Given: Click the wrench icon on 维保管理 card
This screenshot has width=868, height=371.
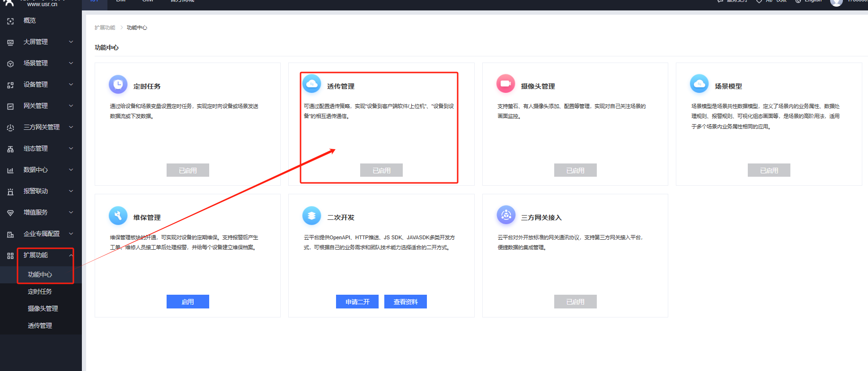Looking at the screenshot, I should click(x=118, y=216).
